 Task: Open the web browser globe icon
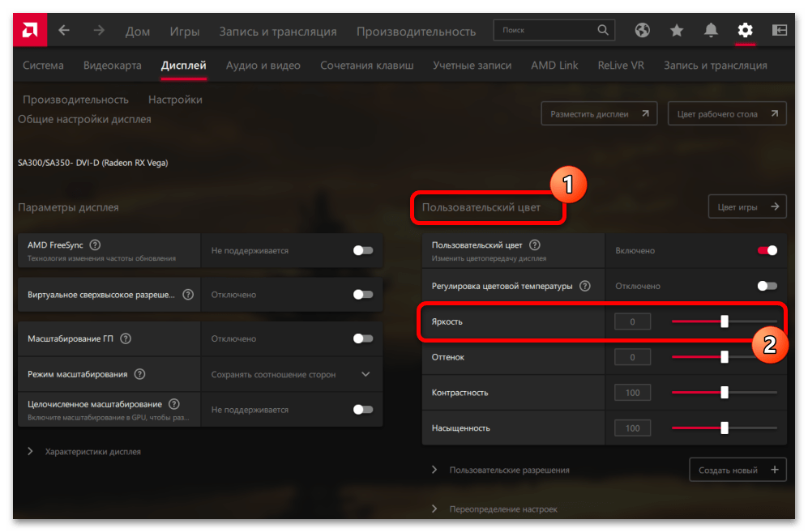point(643,31)
